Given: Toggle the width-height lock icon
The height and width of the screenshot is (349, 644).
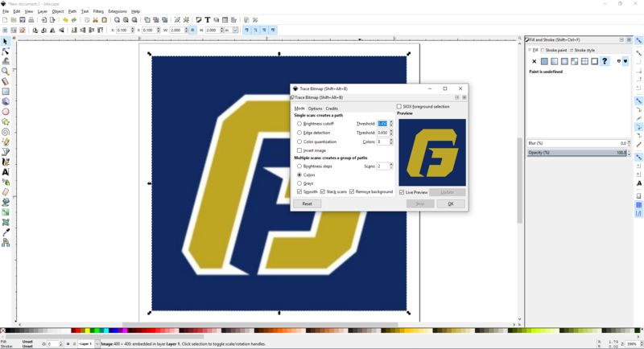Looking at the screenshot, I should point(192,30).
